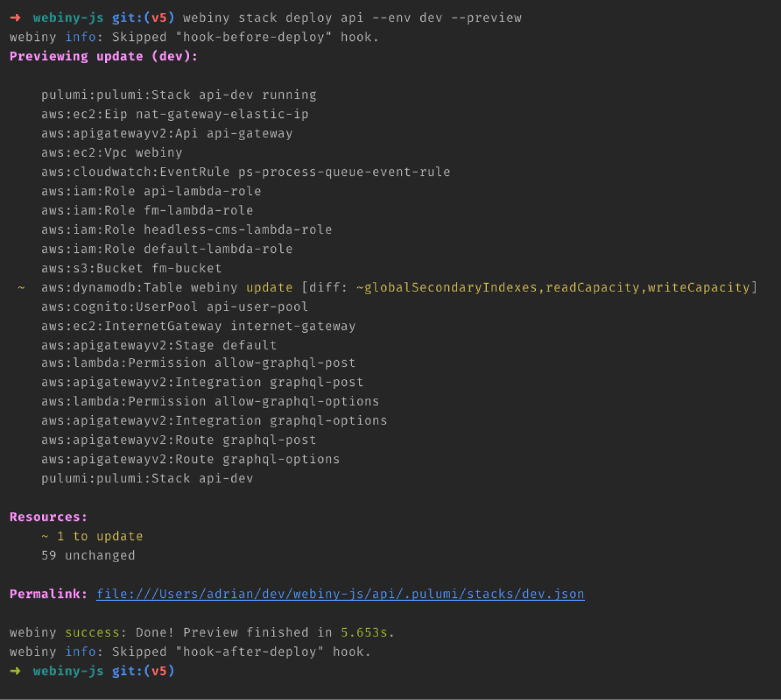
Task: Select the 59 unchanged summary line
Action: click(88, 555)
